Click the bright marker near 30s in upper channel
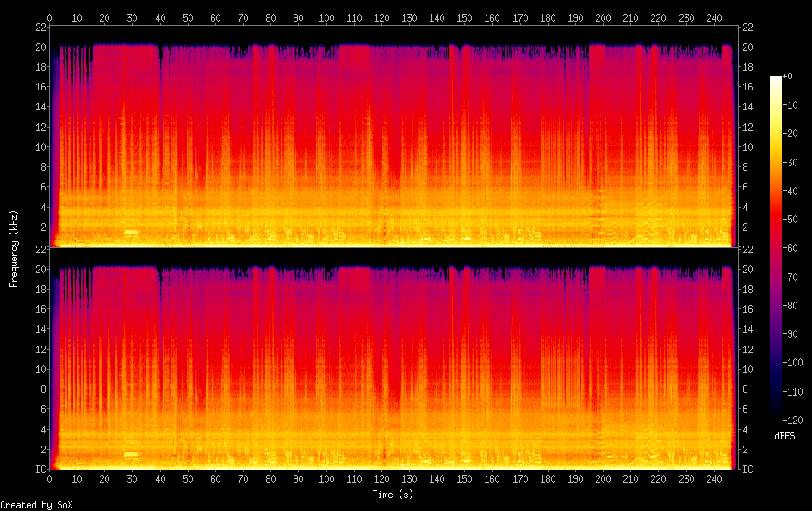 click(131, 232)
